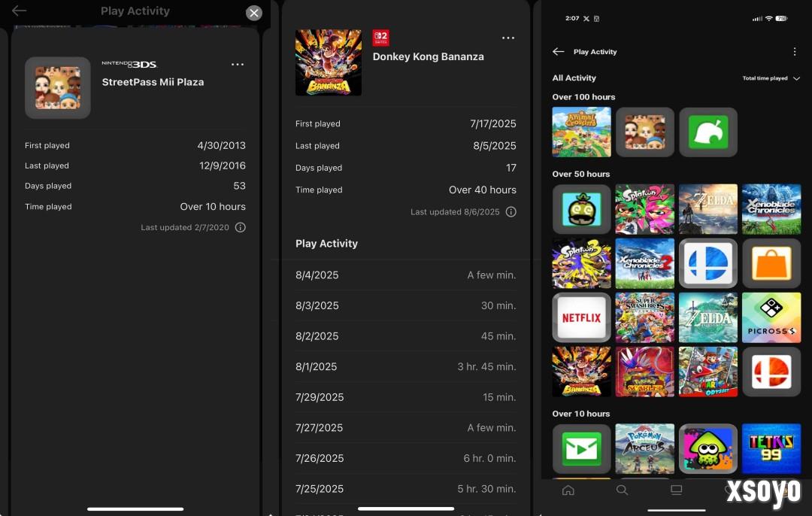Screen dimensions: 812x516
Task: Open three-dot menu for StreetPass Mii Plaza
Action: pyautogui.click(x=238, y=65)
